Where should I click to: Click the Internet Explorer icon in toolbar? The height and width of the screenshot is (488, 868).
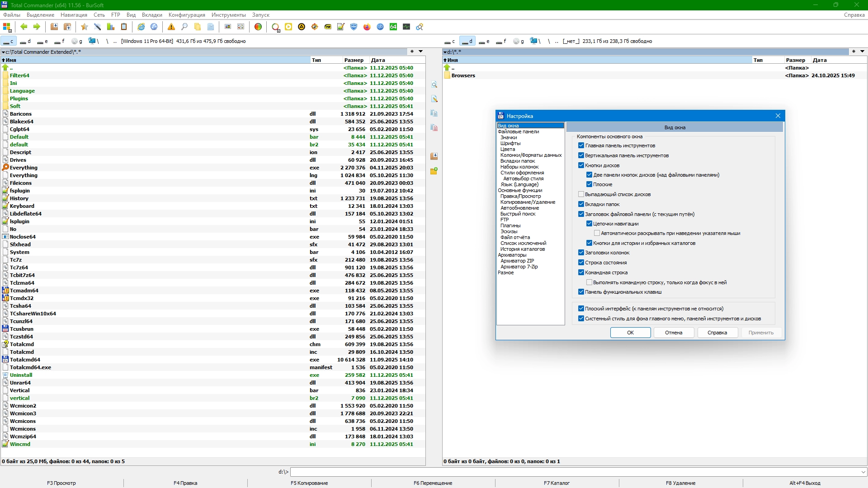coord(141,27)
